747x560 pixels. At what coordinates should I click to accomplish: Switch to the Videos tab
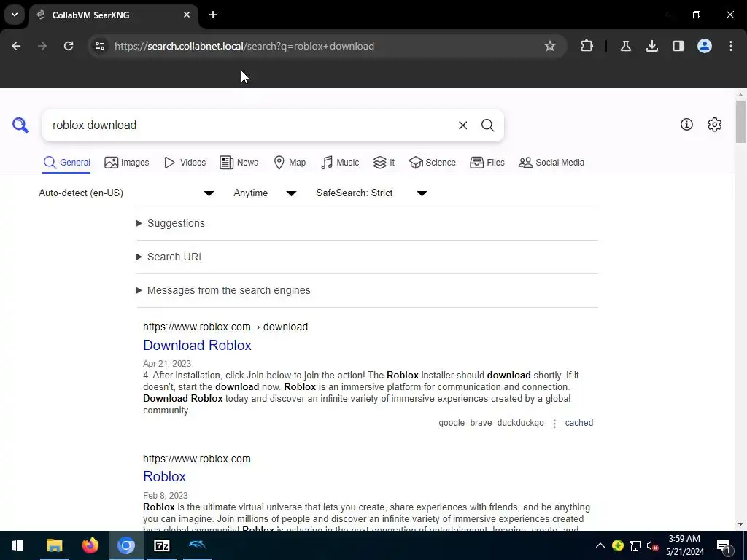click(x=185, y=163)
